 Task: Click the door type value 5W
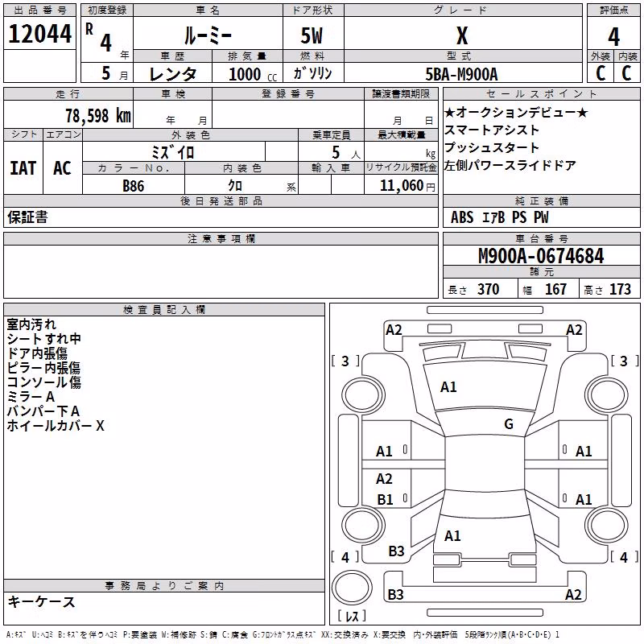(312, 35)
